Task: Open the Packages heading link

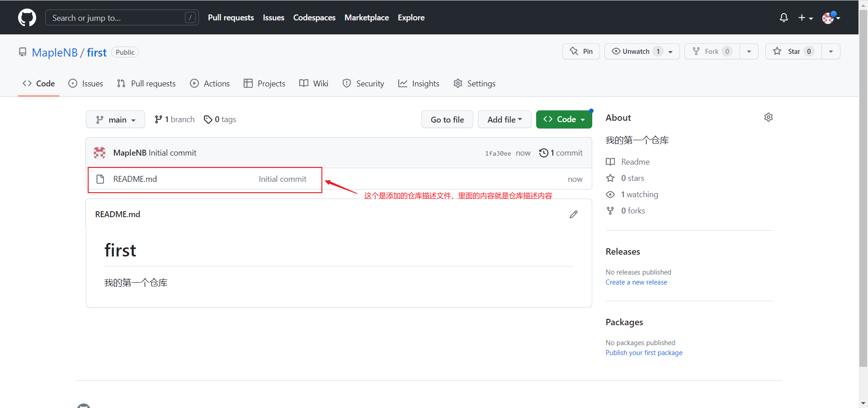Action: [624, 322]
